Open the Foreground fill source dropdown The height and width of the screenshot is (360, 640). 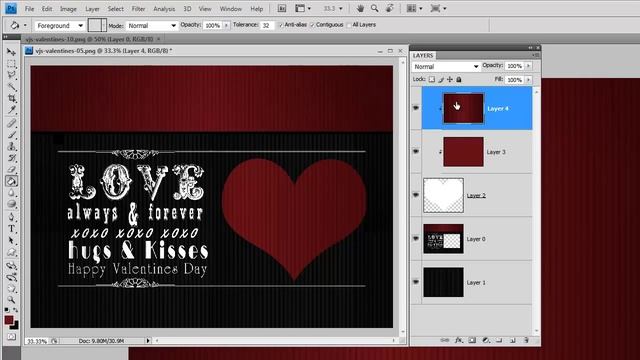60,25
